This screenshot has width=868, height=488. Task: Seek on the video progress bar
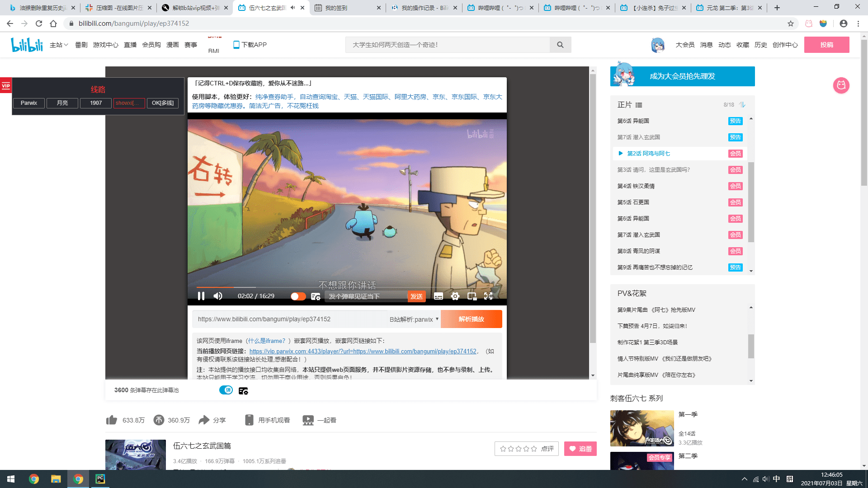pyautogui.click(x=347, y=287)
